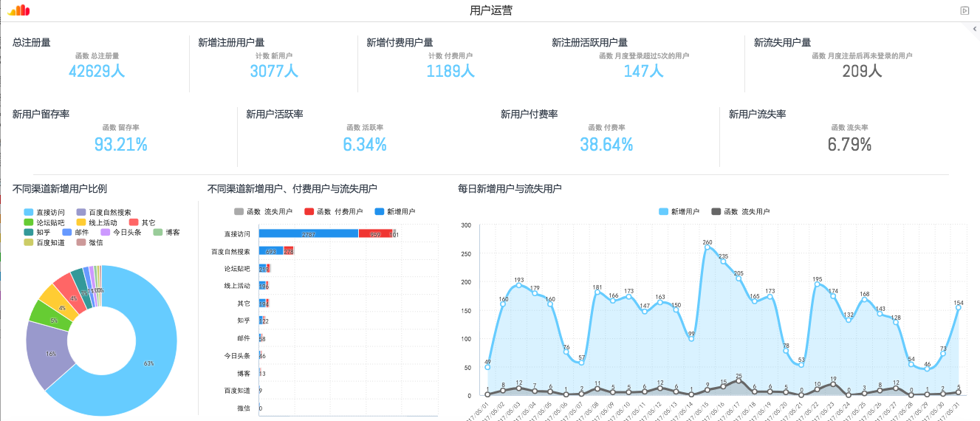This screenshot has width=980, height=421.
Task: Click 函数 月度登录超过5次的用户 subtitle
Action: click(x=644, y=56)
